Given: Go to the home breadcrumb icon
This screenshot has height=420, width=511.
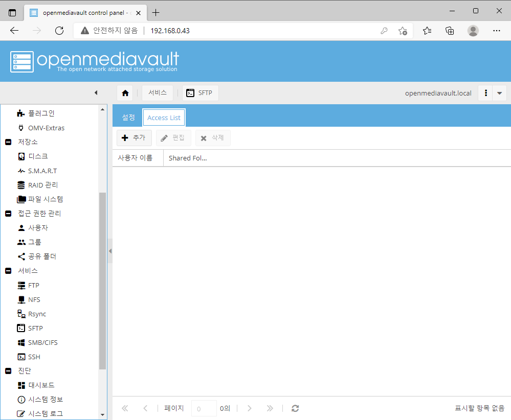Looking at the screenshot, I should tap(125, 93).
